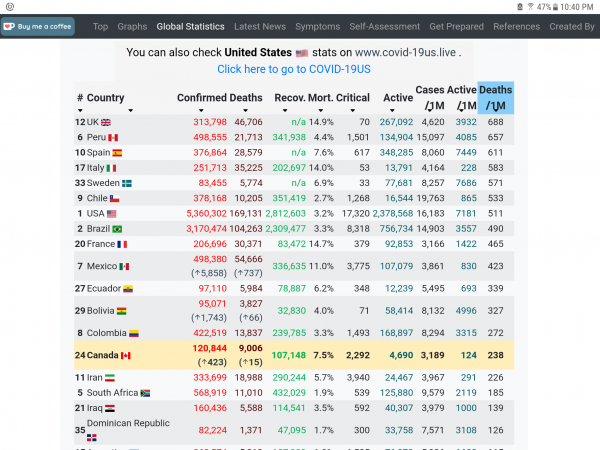Viewport: 600px width, 450px height.
Task: Follow "Click here to go to COVID-19US" link
Action: (293, 69)
